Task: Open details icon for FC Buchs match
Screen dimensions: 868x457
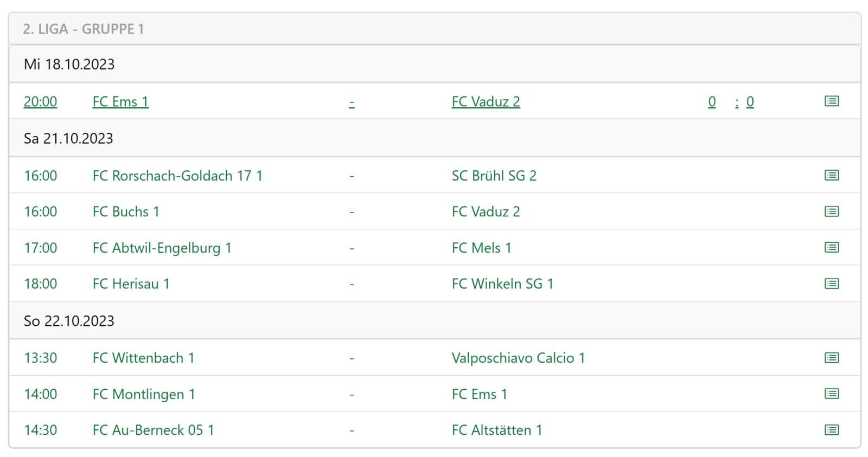Action: tap(831, 211)
